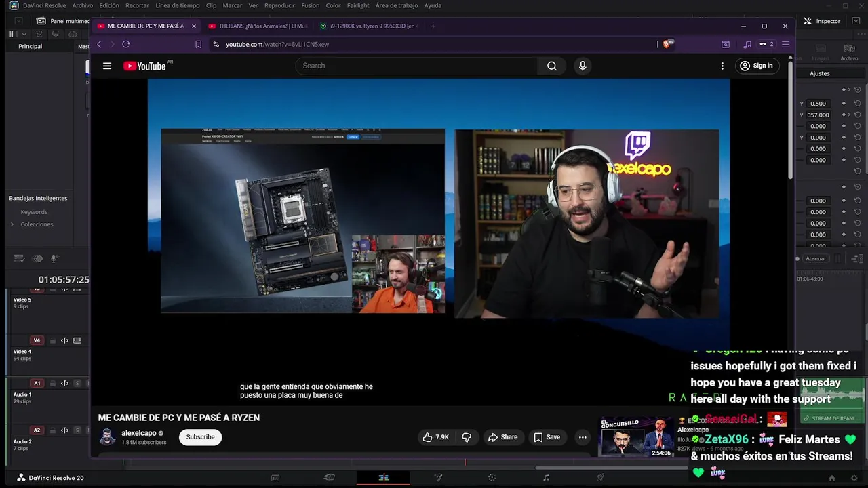Open the alexelcapo channel avatar
This screenshot has width=868, height=488.
click(x=107, y=436)
